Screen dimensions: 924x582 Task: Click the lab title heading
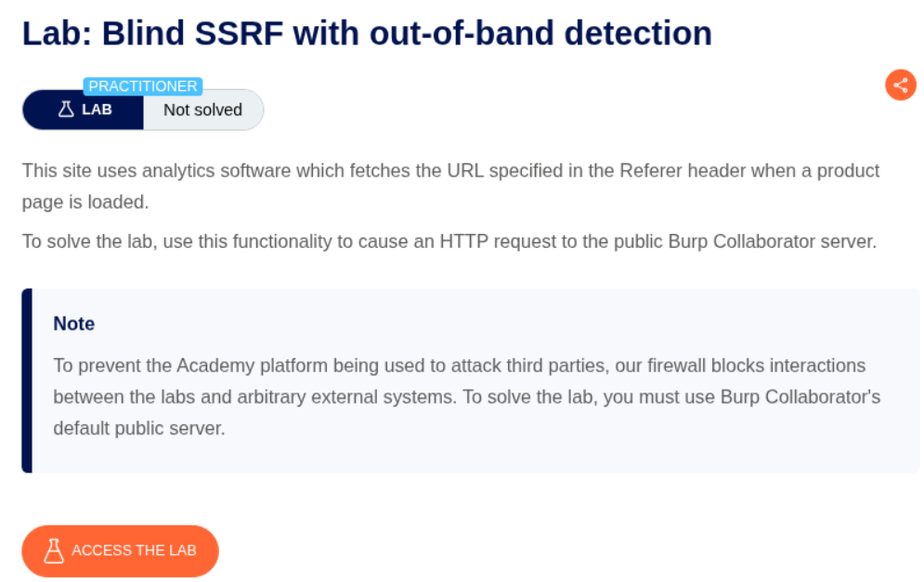click(x=367, y=34)
